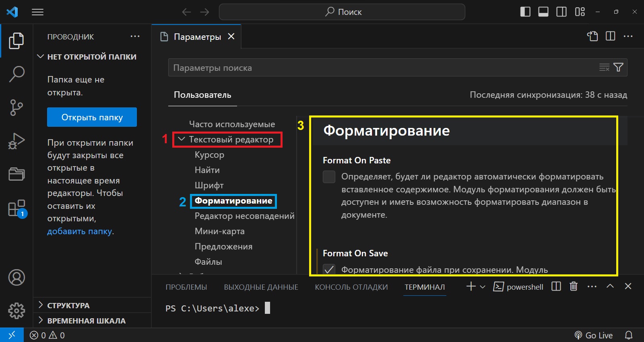
Task: Open editor more actions ellipsis
Action: pos(628,36)
